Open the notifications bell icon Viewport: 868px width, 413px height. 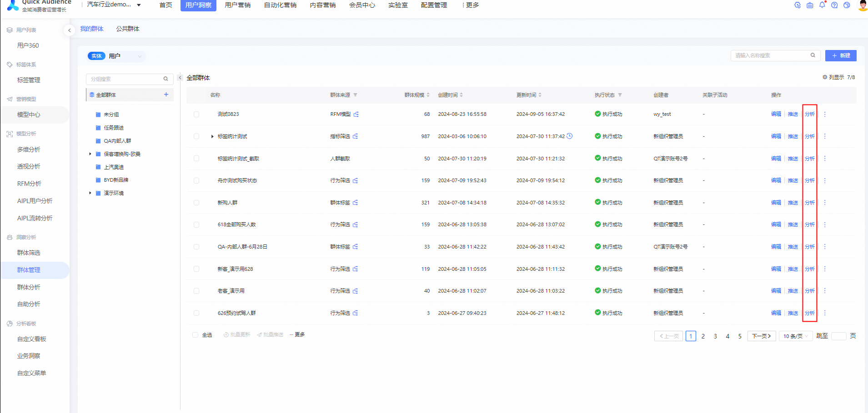[822, 5]
